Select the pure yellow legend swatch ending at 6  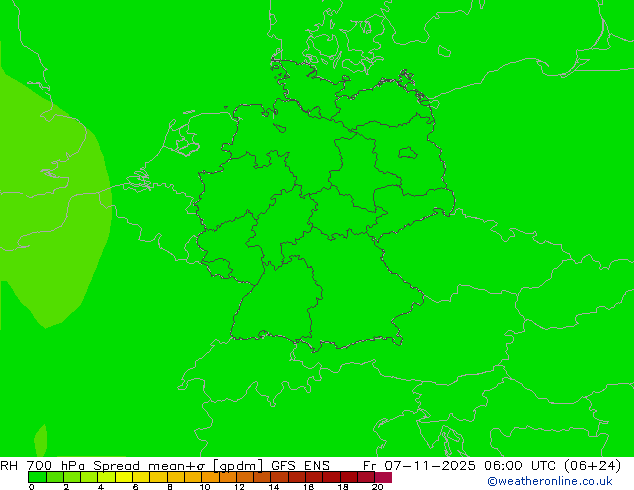pos(124,477)
